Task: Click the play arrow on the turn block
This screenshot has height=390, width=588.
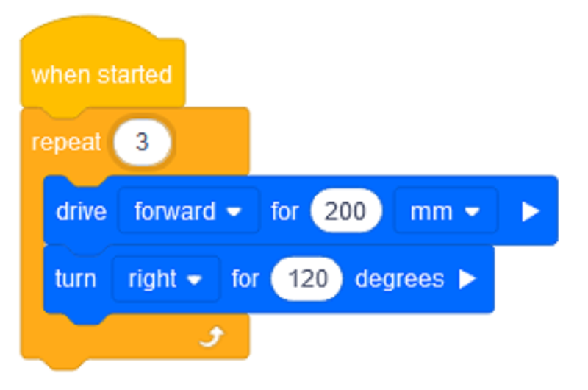Action: coord(467,279)
